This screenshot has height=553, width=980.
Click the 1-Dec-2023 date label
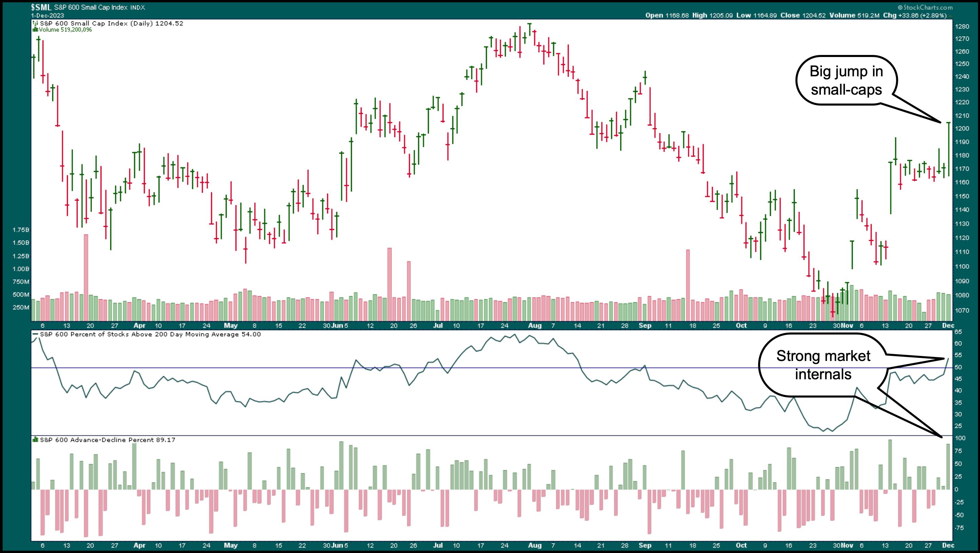48,16
